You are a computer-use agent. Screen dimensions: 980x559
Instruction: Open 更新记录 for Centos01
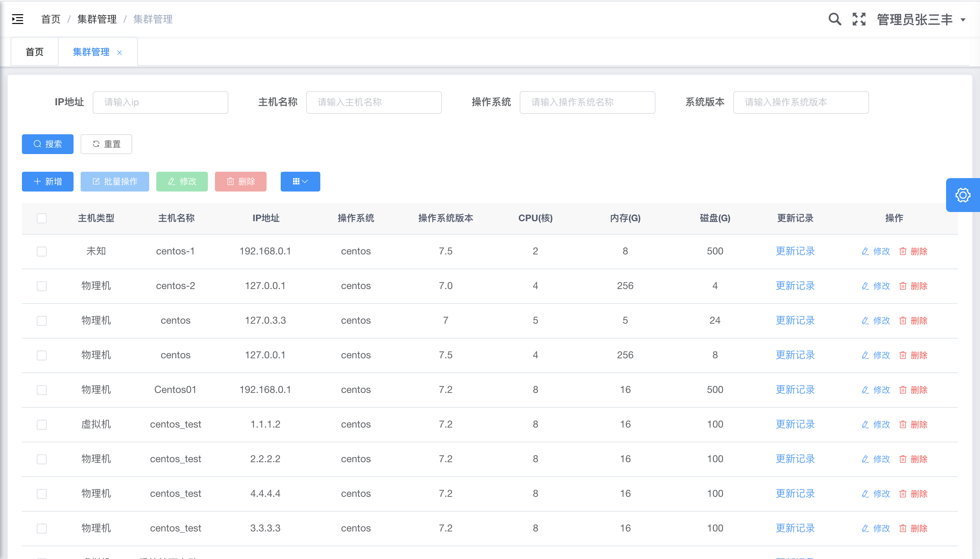(x=795, y=390)
